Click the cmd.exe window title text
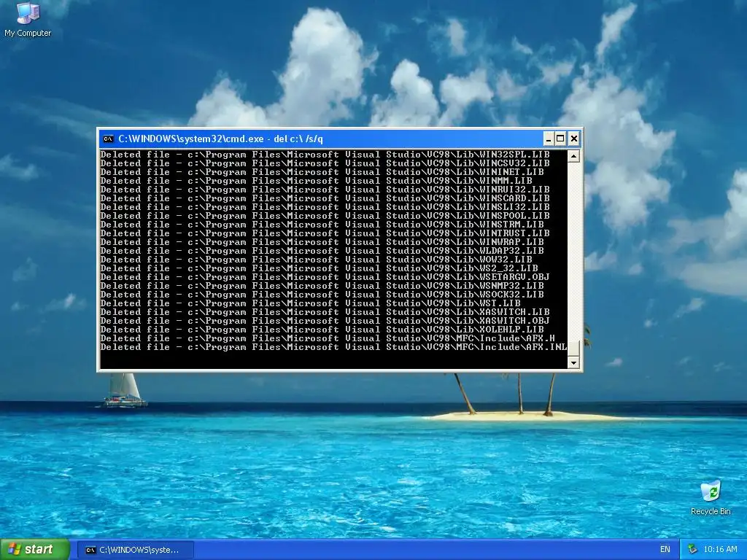The image size is (747, 560). coord(220,139)
